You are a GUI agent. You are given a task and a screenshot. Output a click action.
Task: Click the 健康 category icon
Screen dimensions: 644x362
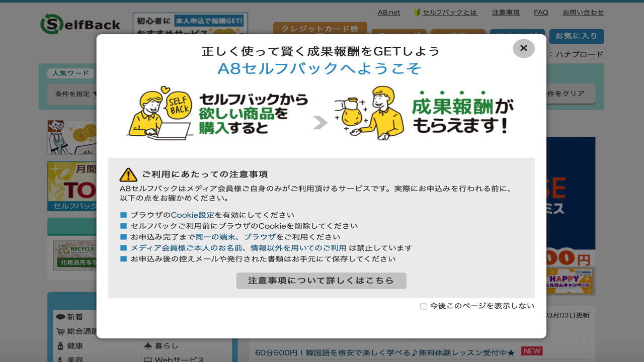coord(60,346)
